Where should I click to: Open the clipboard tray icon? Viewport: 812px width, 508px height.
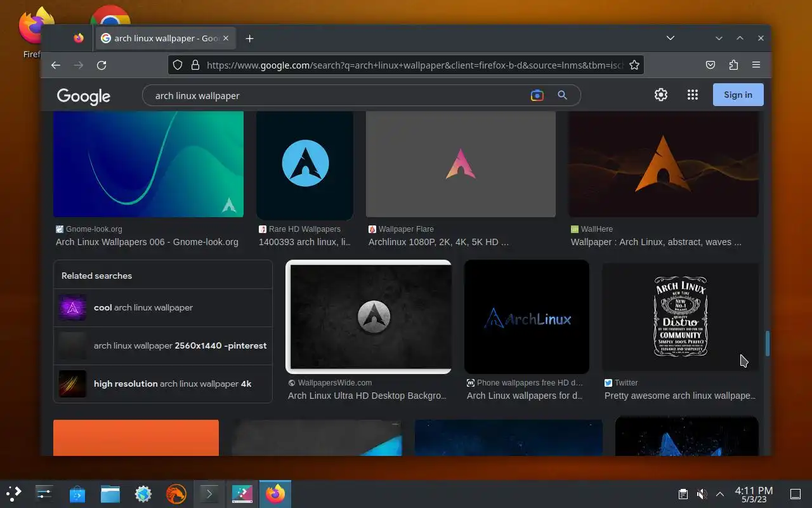click(x=683, y=493)
